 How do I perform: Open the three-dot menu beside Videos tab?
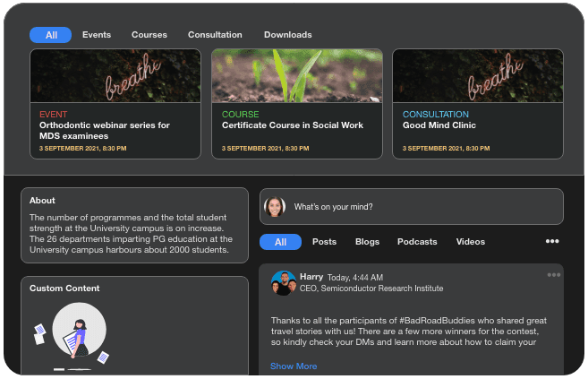point(552,242)
